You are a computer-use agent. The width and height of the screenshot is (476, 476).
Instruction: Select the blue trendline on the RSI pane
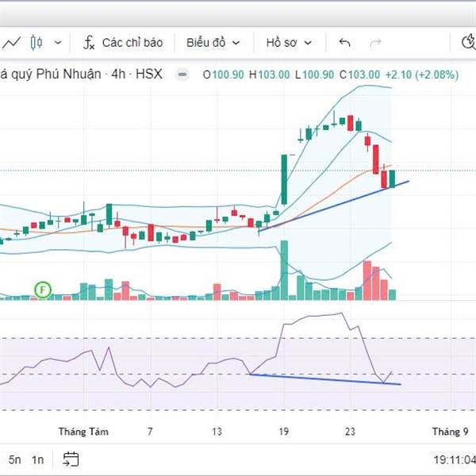tap(325, 379)
